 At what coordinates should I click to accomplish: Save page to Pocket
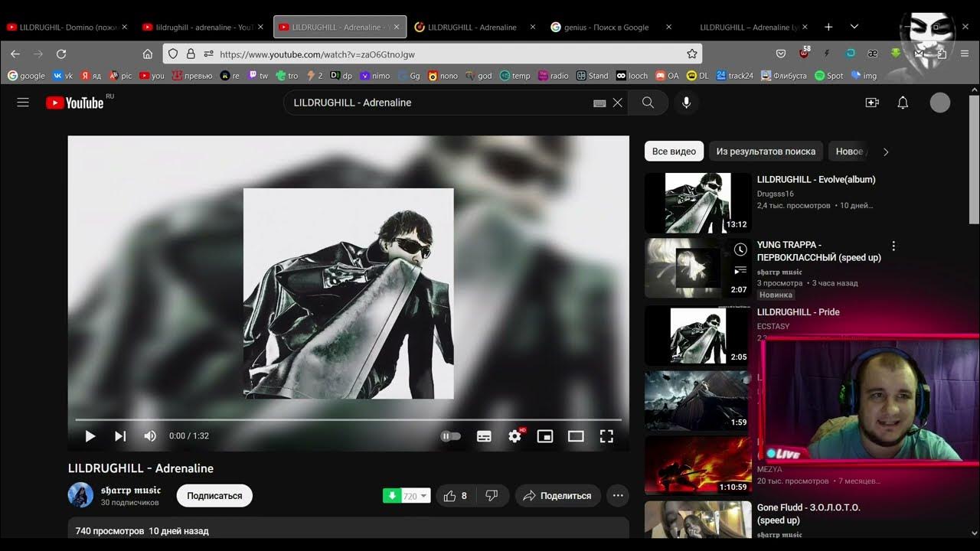click(781, 54)
